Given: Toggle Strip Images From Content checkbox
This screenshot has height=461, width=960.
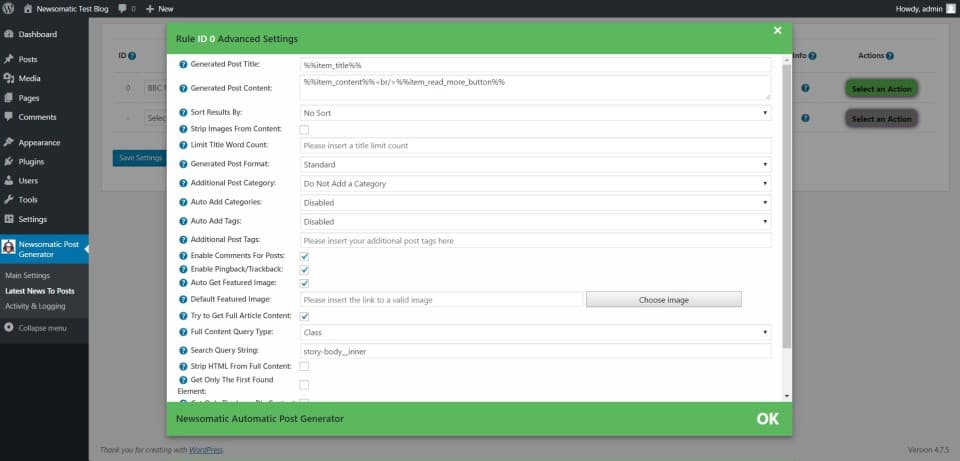Looking at the screenshot, I should pyautogui.click(x=304, y=130).
